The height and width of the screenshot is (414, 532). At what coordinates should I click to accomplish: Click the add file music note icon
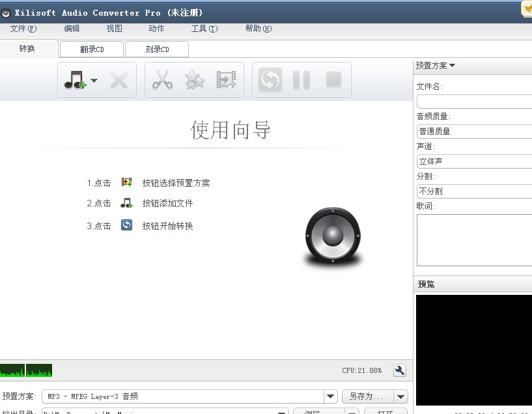coord(75,80)
